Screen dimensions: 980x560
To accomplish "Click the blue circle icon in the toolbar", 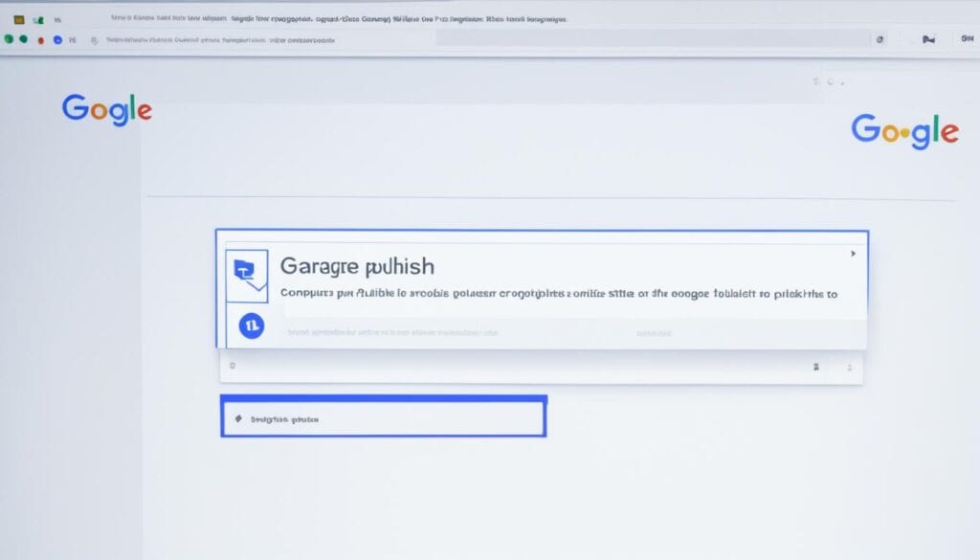I will click(57, 40).
